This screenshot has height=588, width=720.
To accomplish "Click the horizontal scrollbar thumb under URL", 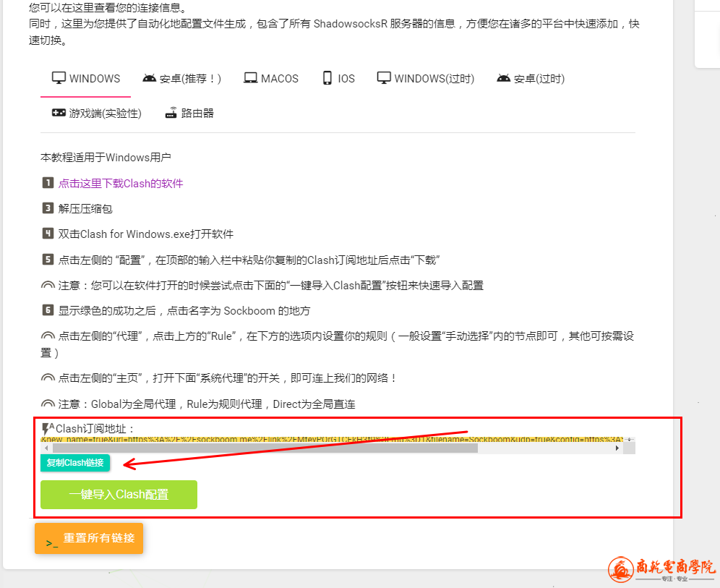I will point(265,448).
